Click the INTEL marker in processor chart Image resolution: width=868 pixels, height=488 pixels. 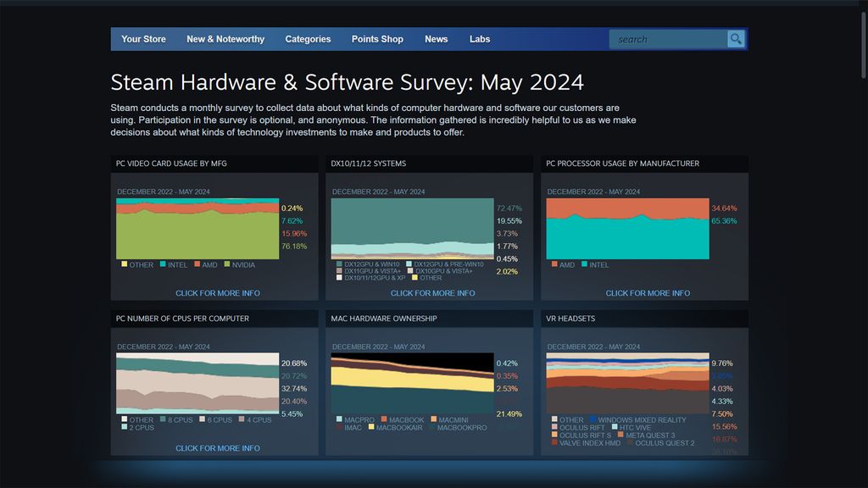coord(583,264)
